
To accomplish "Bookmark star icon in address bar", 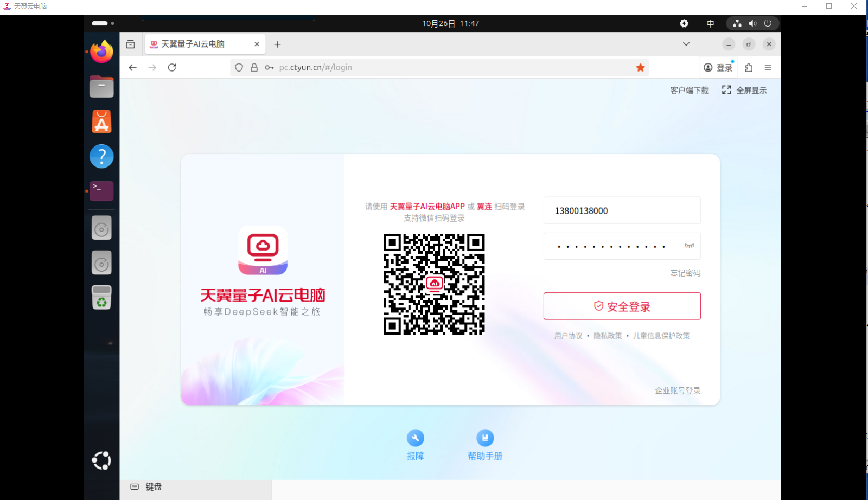I will pos(641,68).
